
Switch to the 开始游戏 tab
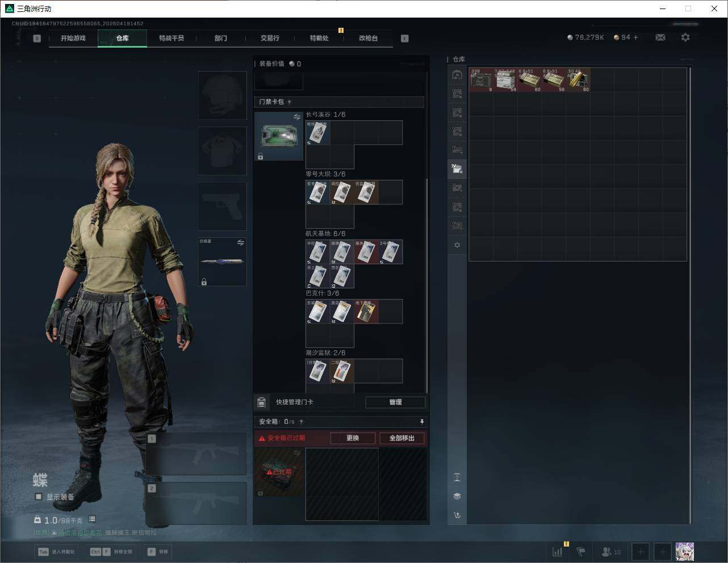tap(73, 38)
